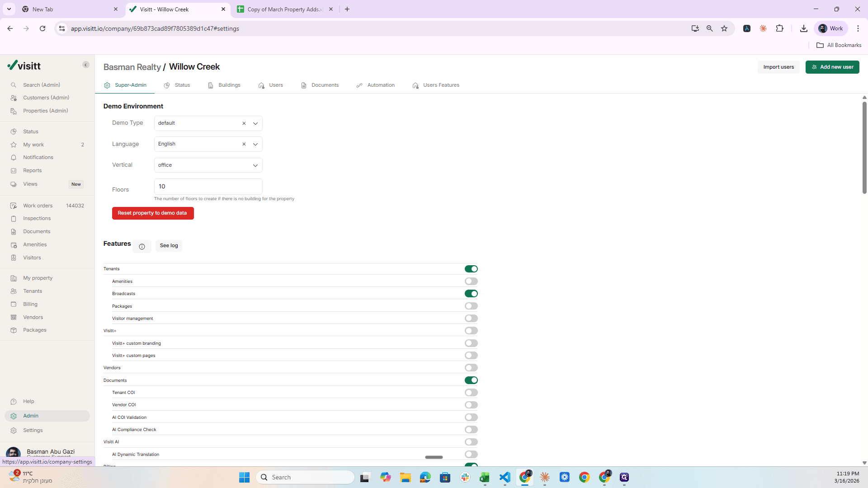This screenshot has height=488, width=868.
Task: Open the Automation tab
Action: (376, 85)
